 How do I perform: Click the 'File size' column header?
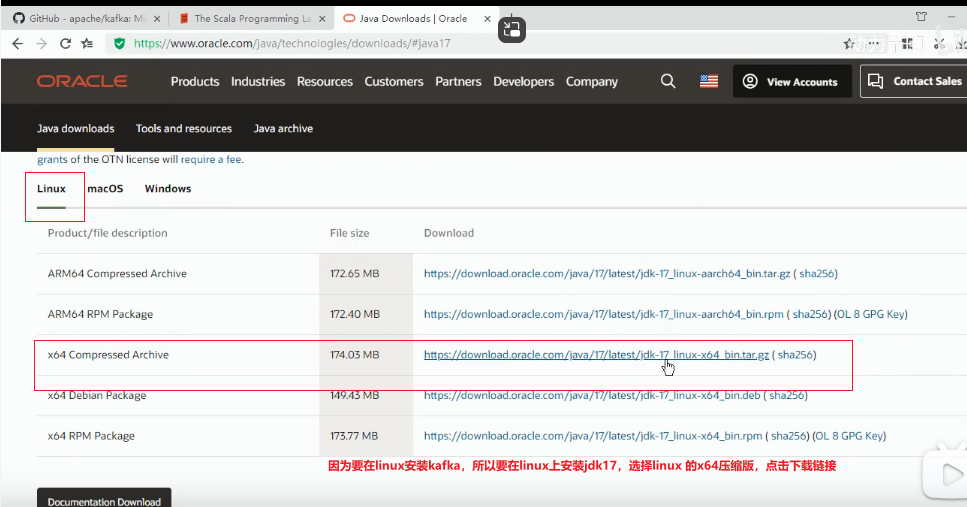pyautogui.click(x=350, y=233)
